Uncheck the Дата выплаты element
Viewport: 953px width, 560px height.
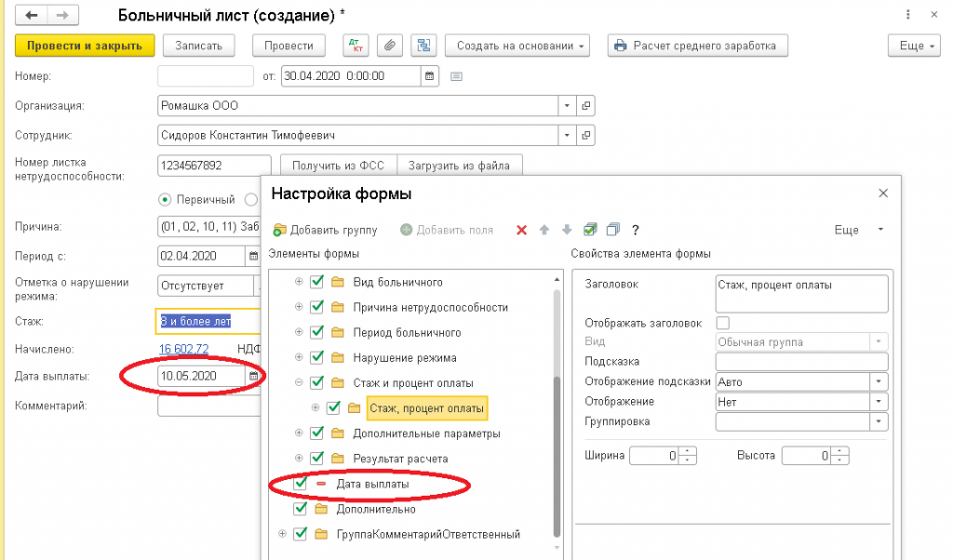[x=301, y=484]
